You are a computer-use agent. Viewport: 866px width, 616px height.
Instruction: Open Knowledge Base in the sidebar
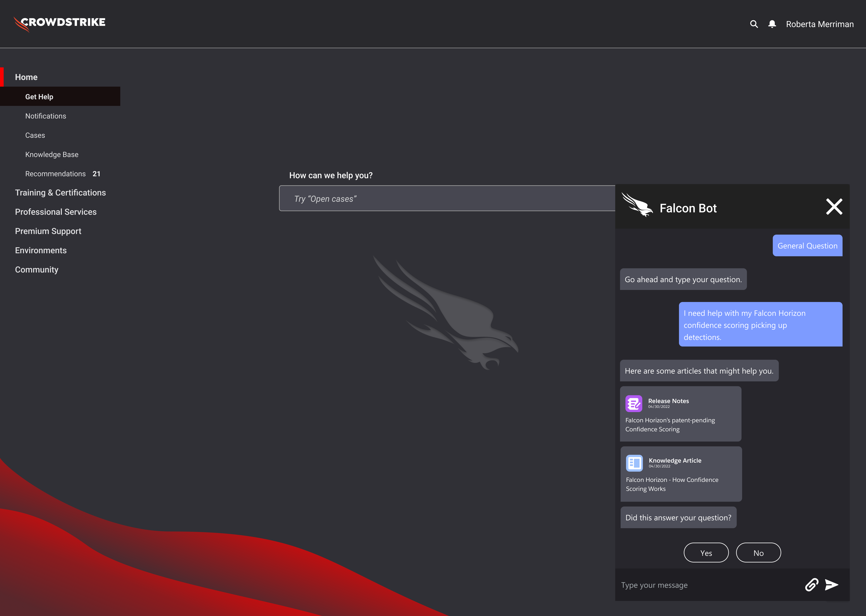coord(52,154)
